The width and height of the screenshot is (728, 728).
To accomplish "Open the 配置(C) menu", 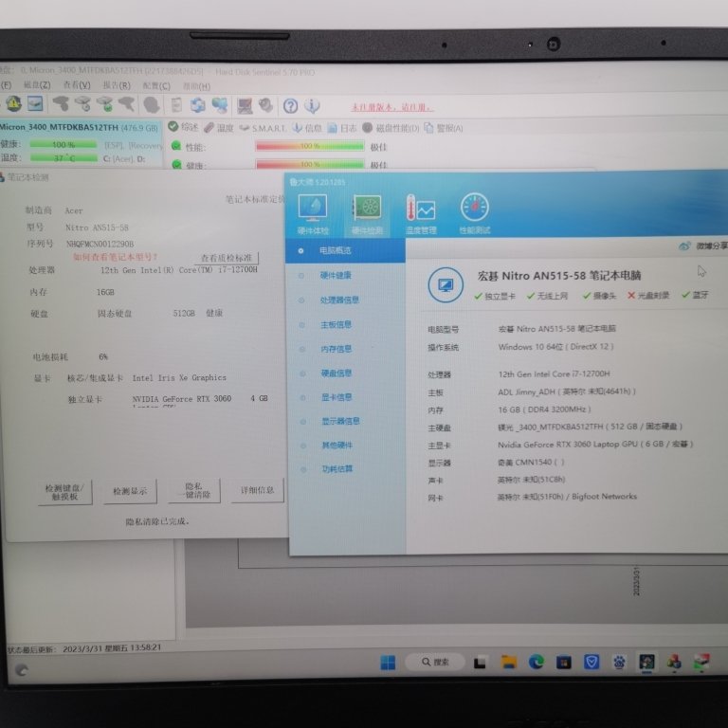I will click(156, 86).
